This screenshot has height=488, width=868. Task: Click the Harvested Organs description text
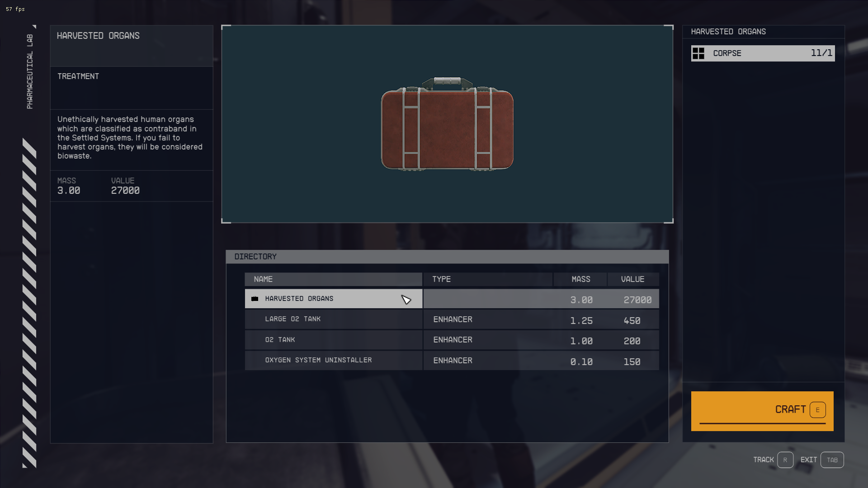(130, 137)
